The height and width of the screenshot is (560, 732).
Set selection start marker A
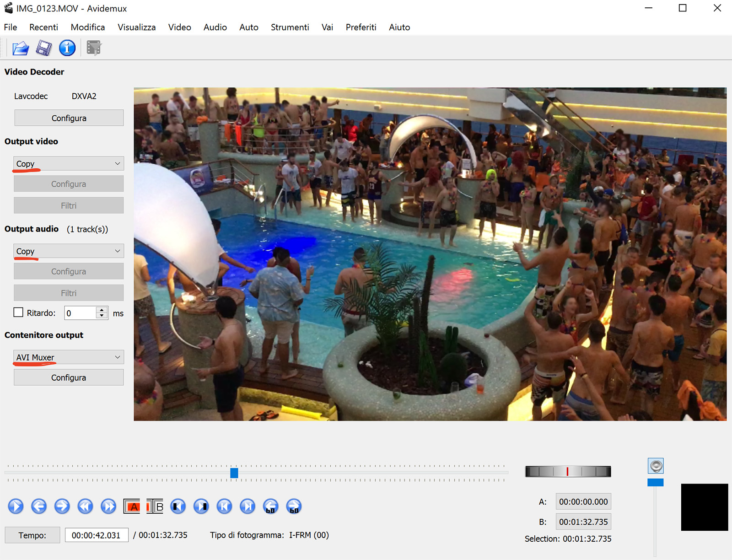(132, 506)
